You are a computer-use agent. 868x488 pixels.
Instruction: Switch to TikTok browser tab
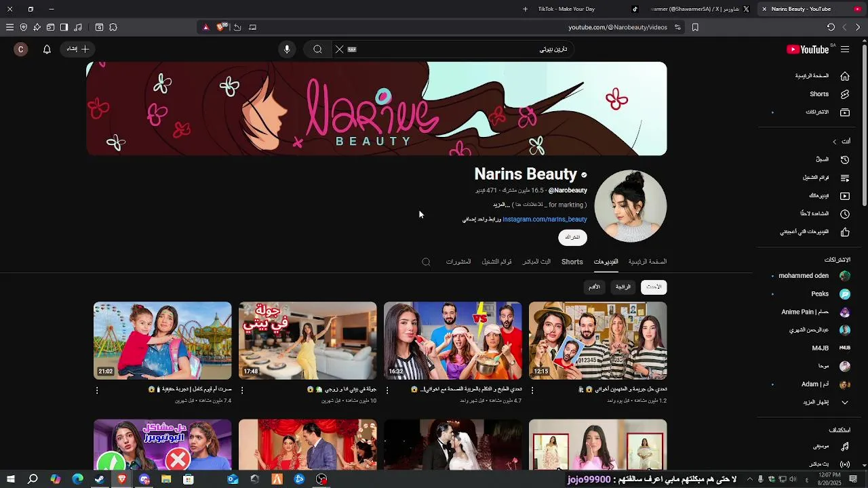point(587,9)
